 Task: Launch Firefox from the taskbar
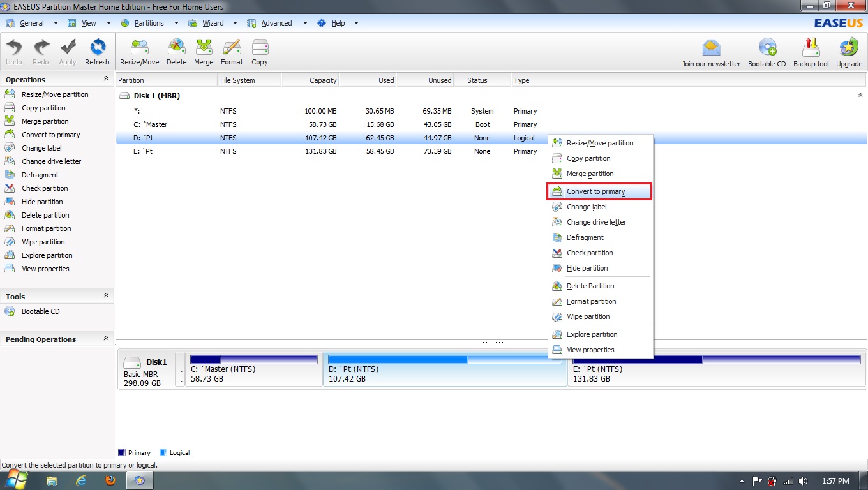(110, 480)
